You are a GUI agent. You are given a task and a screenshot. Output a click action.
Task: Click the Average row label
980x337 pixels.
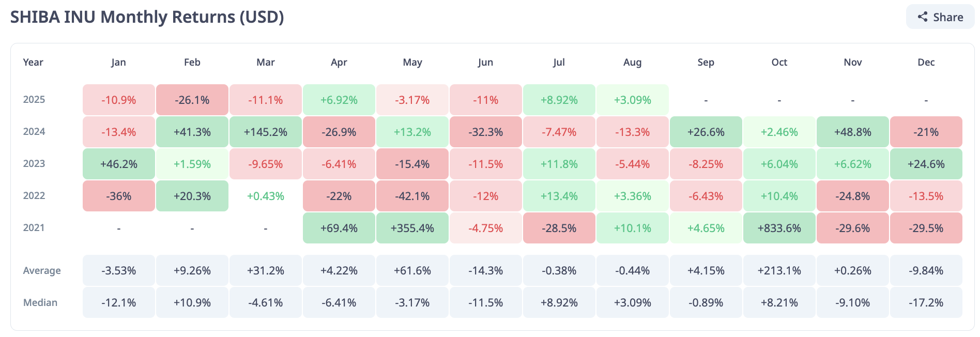click(42, 270)
